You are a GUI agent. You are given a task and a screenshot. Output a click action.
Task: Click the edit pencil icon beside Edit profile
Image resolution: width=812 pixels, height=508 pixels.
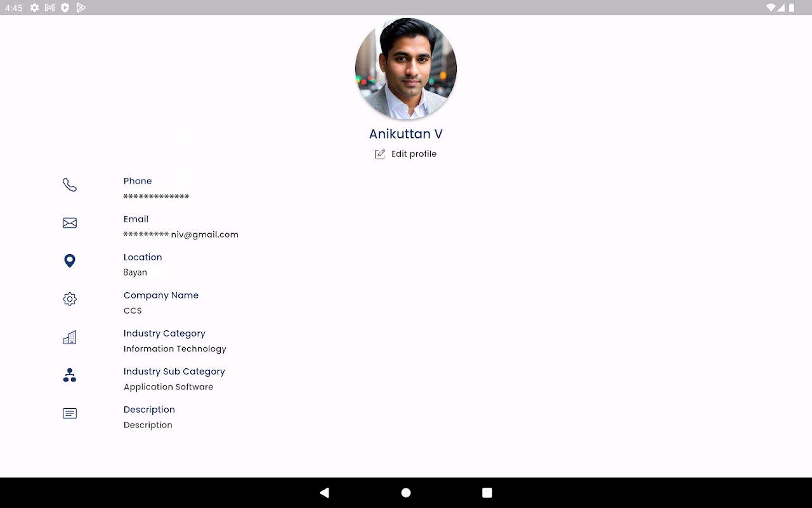380,154
